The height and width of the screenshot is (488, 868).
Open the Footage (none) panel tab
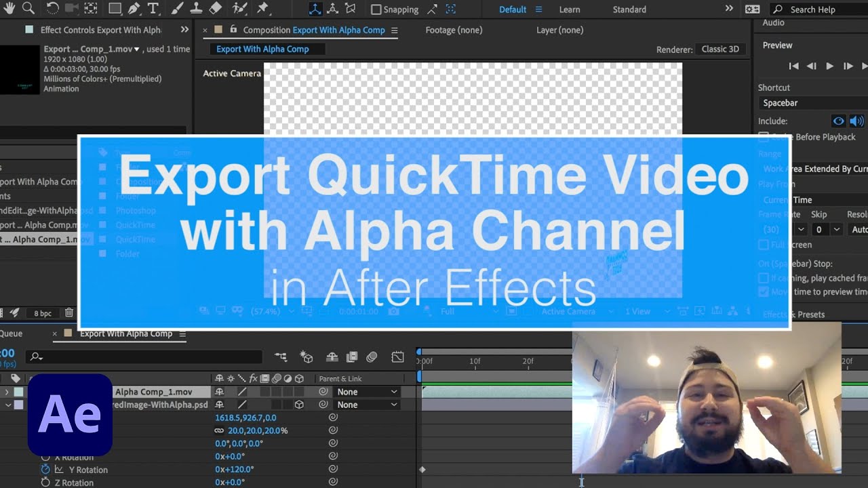[454, 30]
